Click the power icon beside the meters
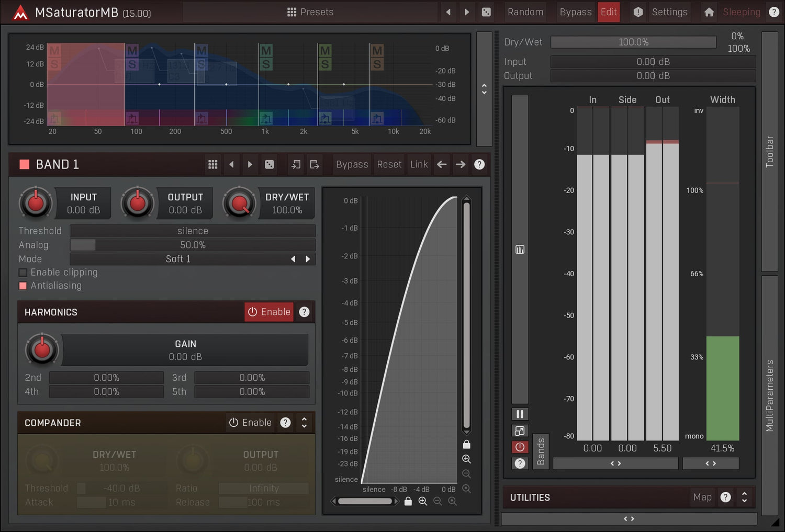The width and height of the screenshot is (785, 532). point(520,447)
